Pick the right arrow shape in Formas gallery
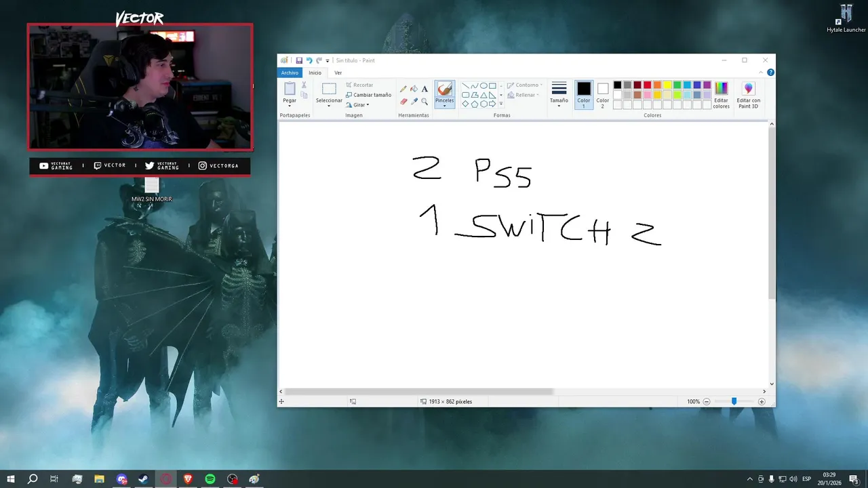868x488 pixels. tap(492, 104)
